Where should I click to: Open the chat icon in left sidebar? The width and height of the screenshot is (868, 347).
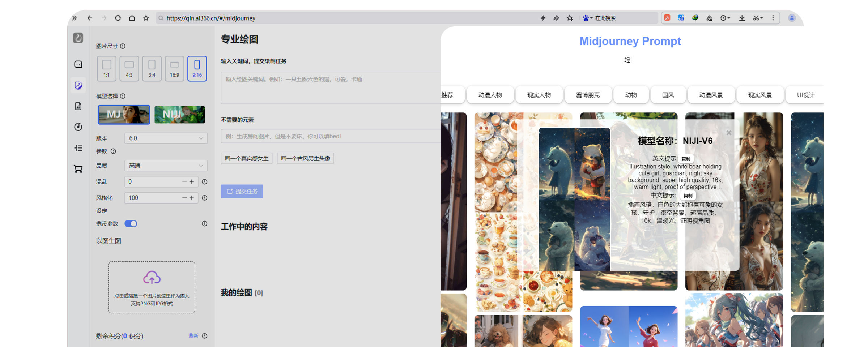pos(78,64)
